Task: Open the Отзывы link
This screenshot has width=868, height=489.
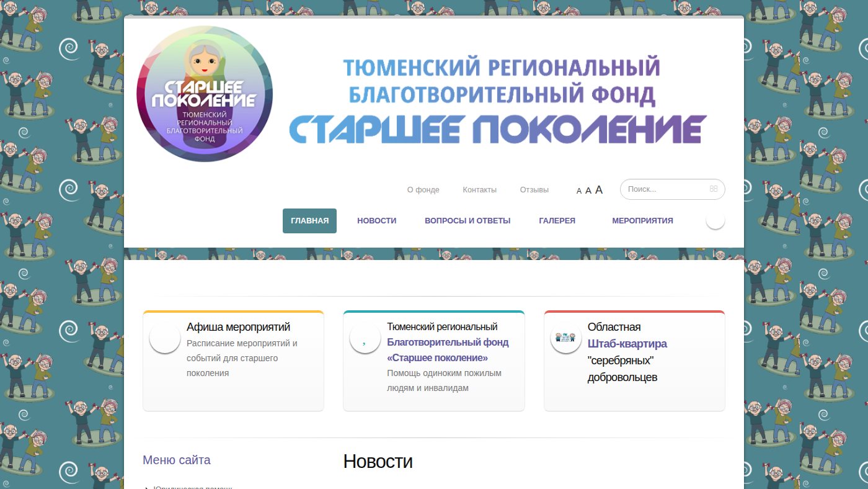Action: pyautogui.click(x=534, y=190)
